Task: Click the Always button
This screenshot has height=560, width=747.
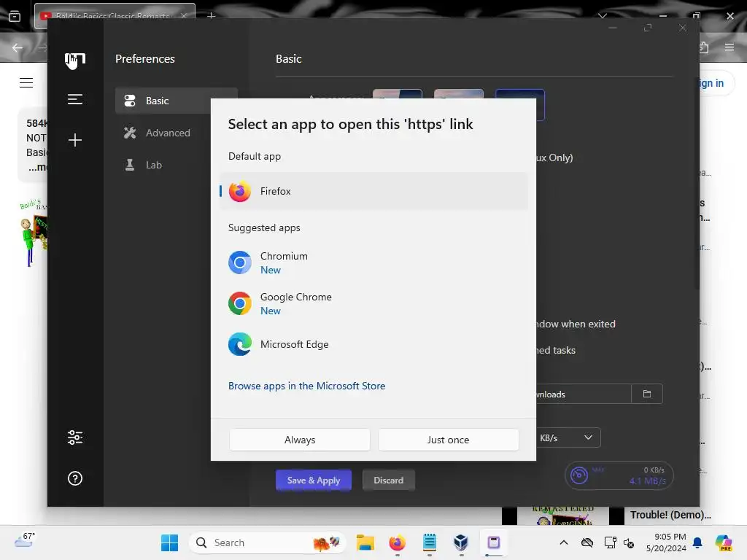Action: pos(300,440)
